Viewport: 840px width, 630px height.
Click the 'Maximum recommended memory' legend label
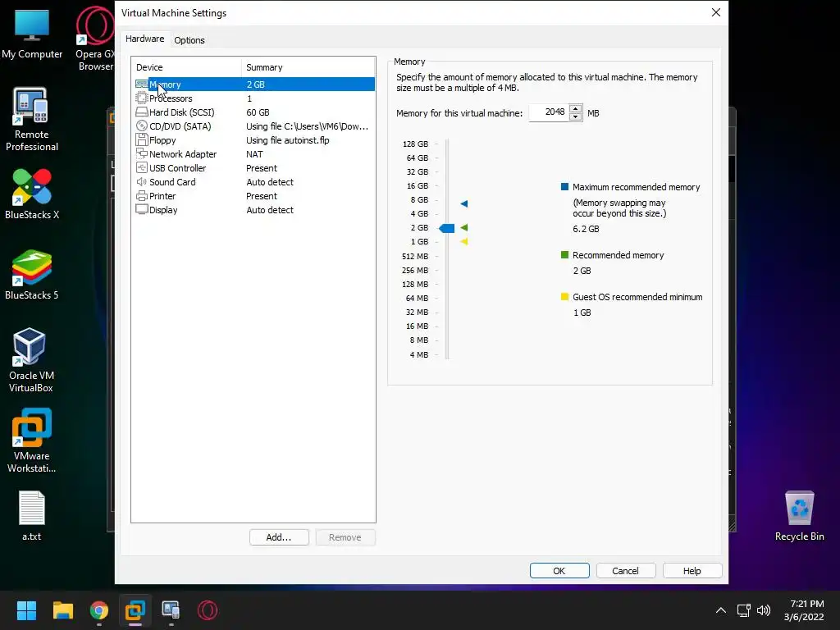click(x=637, y=187)
